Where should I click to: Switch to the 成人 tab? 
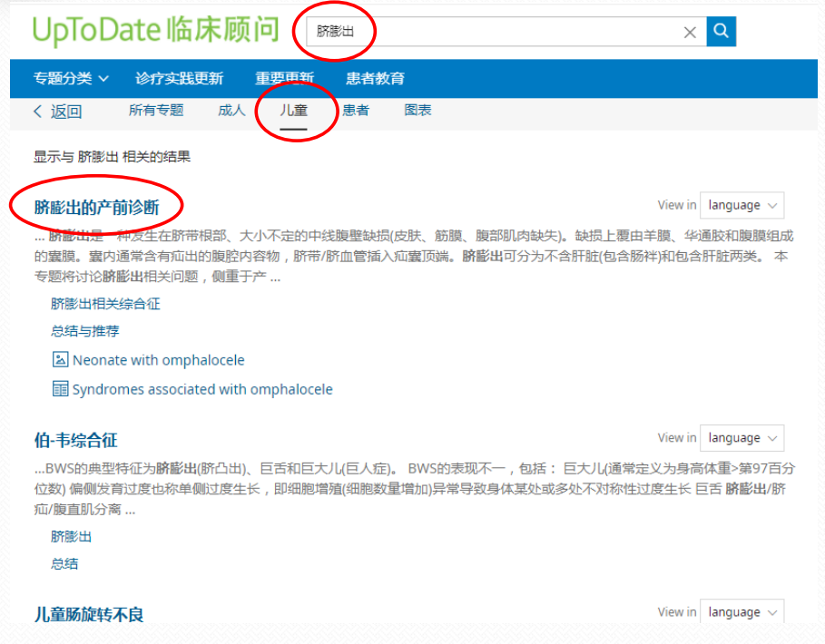(231, 110)
